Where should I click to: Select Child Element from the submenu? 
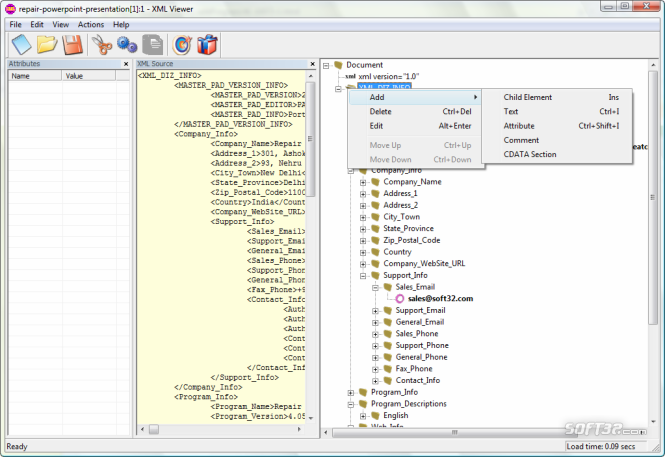point(556,97)
